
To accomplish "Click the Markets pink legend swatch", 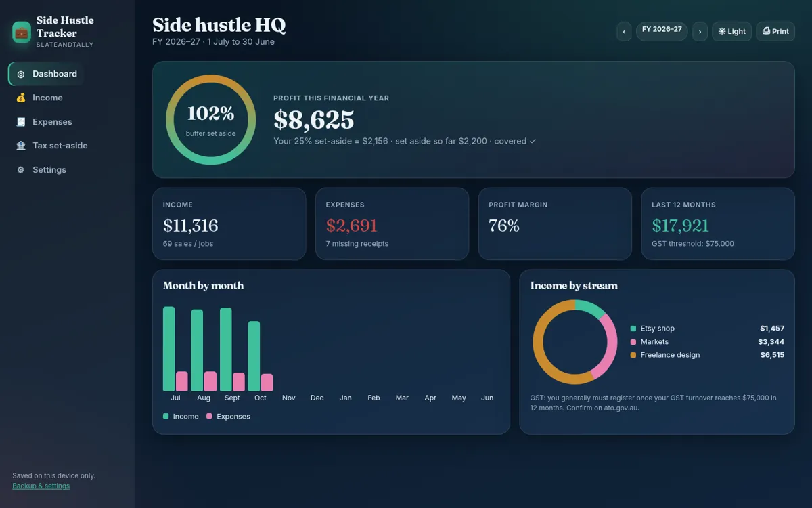I will click(633, 342).
